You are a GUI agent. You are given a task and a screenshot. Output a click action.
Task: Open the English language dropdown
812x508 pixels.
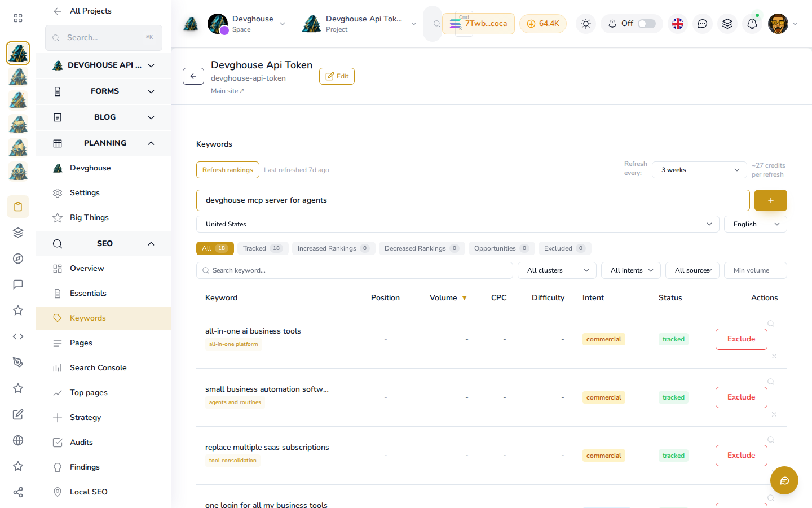(756, 224)
